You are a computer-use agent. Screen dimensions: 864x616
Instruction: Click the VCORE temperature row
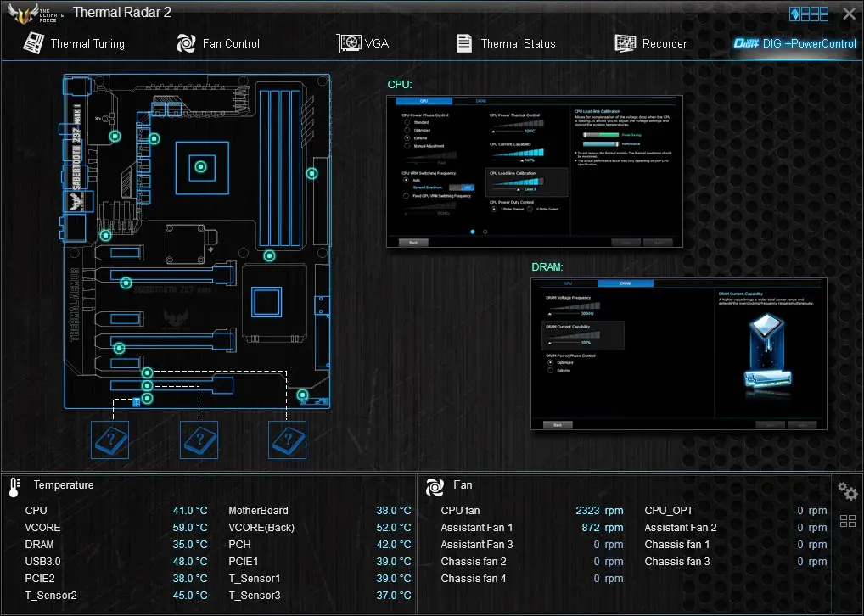[116, 528]
